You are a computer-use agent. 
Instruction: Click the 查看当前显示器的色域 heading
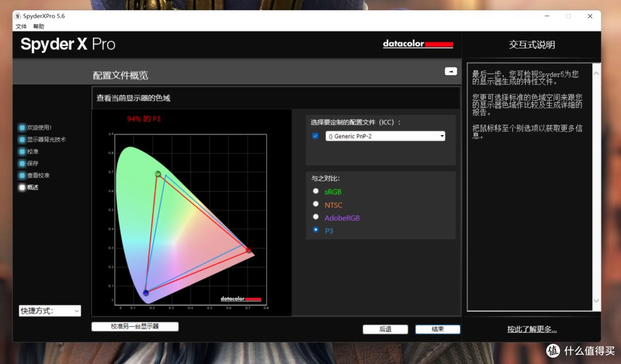coord(133,98)
